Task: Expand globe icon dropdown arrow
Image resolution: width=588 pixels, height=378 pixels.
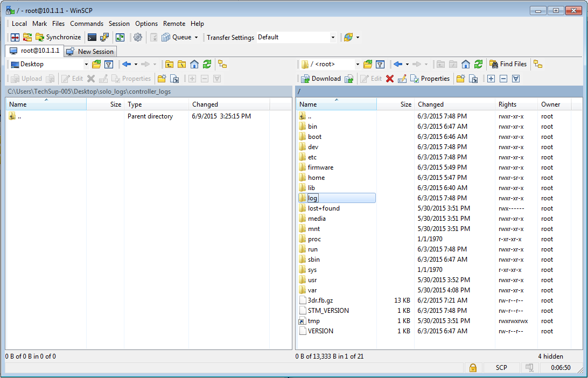Action: (358, 38)
